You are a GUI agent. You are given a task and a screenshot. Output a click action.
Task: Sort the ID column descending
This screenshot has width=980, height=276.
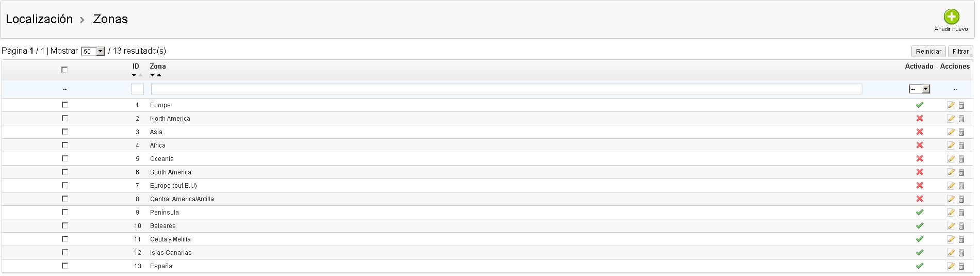tap(134, 75)
